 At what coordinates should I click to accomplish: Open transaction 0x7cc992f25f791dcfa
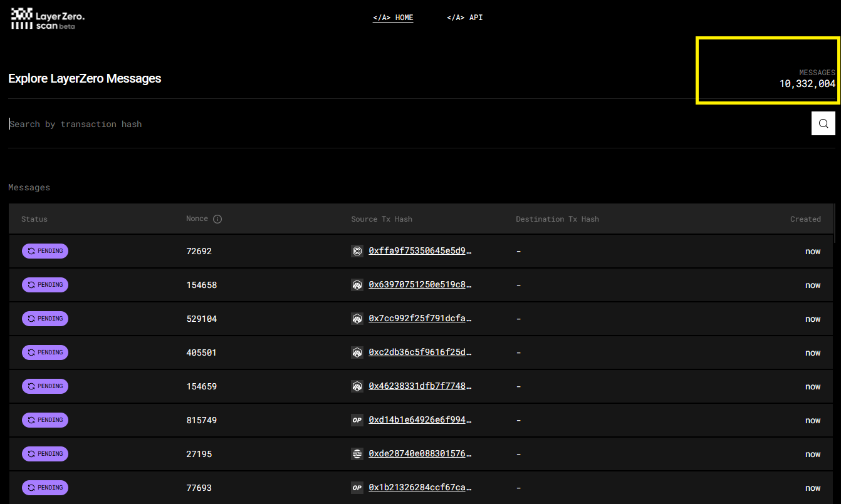click(420, 319)
